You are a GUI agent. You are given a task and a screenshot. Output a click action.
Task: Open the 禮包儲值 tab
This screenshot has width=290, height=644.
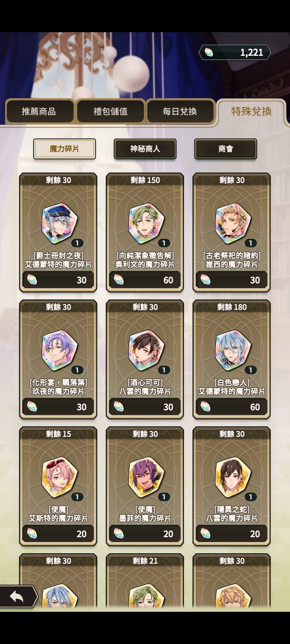pyautogui.click(x=110, y=111)
